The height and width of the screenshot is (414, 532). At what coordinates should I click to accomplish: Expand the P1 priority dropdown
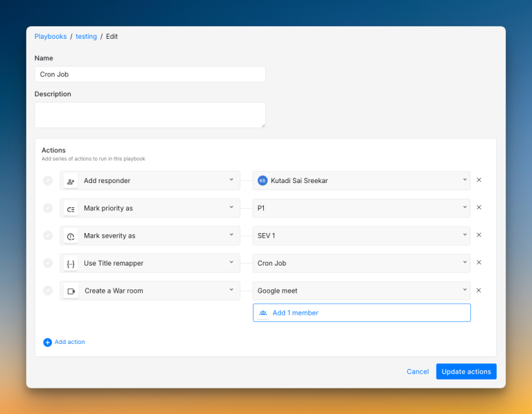361,208
